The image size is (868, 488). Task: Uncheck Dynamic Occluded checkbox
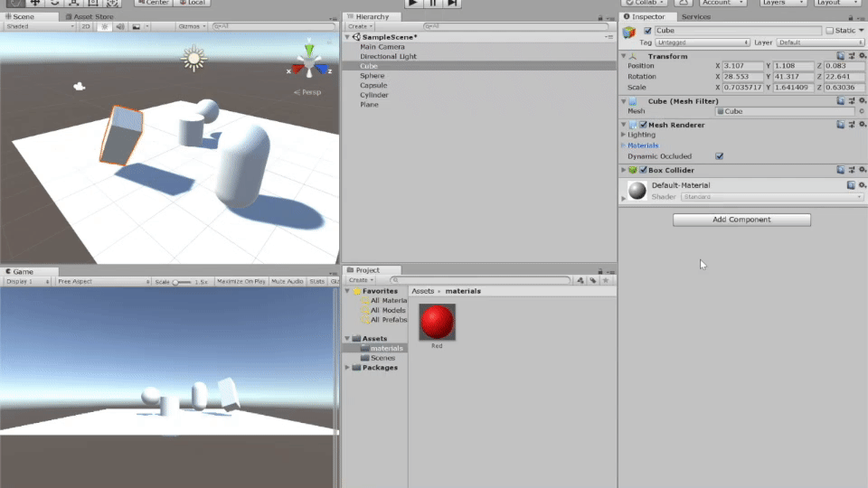coord(720,156)
